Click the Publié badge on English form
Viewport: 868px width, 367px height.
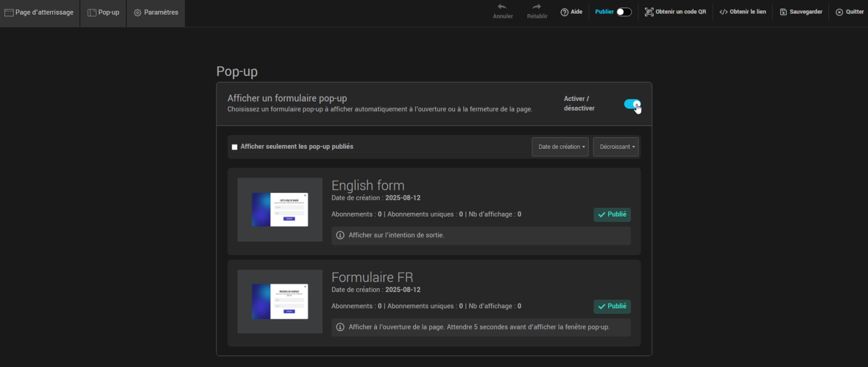tap(612, 214)
